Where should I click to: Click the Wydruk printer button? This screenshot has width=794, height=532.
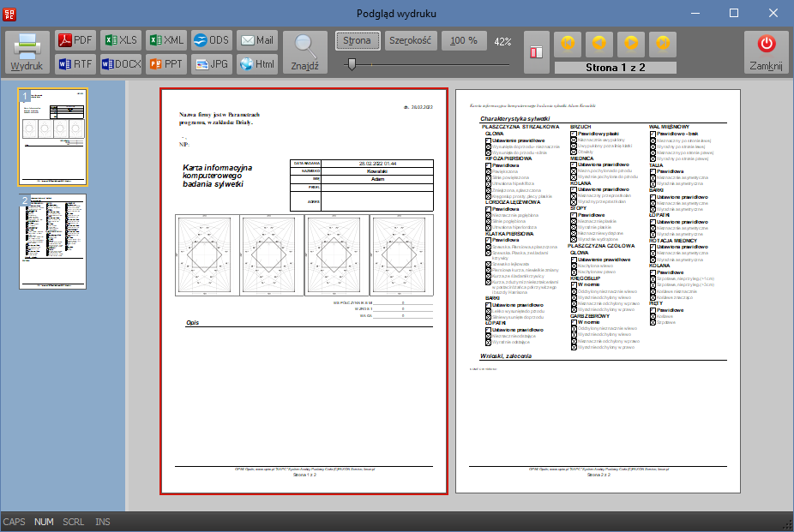click(x=27, y=51)
